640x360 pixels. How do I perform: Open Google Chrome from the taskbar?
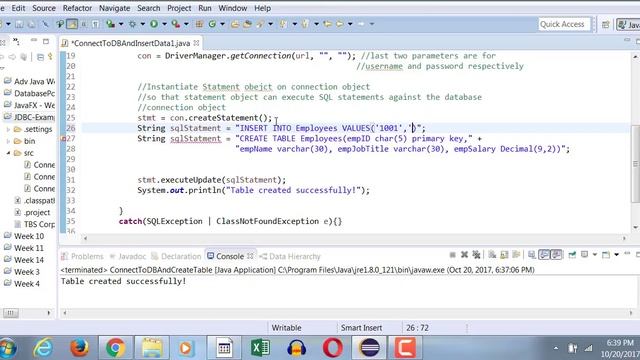click(x=116, y=348)
